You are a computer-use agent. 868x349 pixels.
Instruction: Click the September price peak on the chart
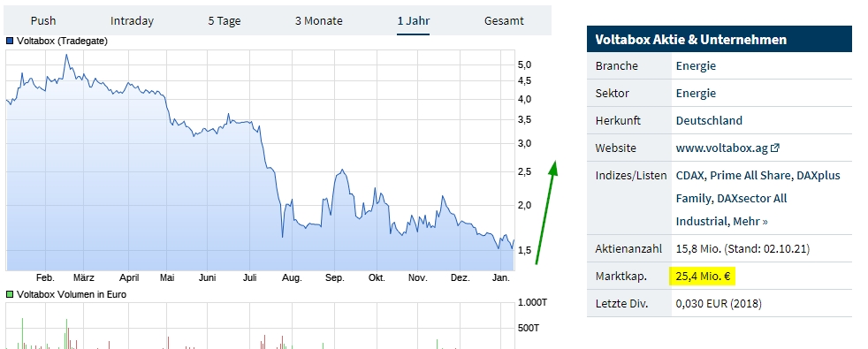[x=343, y=171]
